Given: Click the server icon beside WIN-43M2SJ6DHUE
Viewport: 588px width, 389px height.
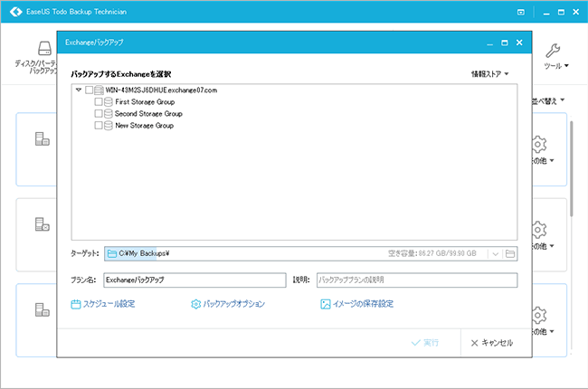Looking at the screenshot, I should (99, 90).
